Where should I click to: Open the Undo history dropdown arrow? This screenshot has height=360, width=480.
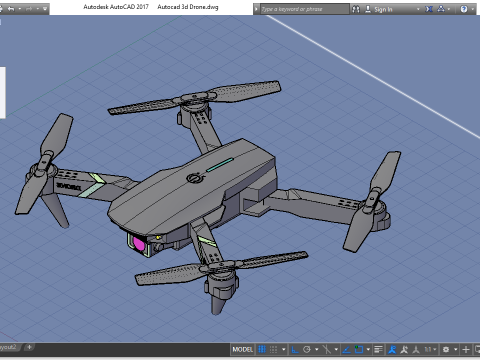pyautogui.click(x=20, y=9)
